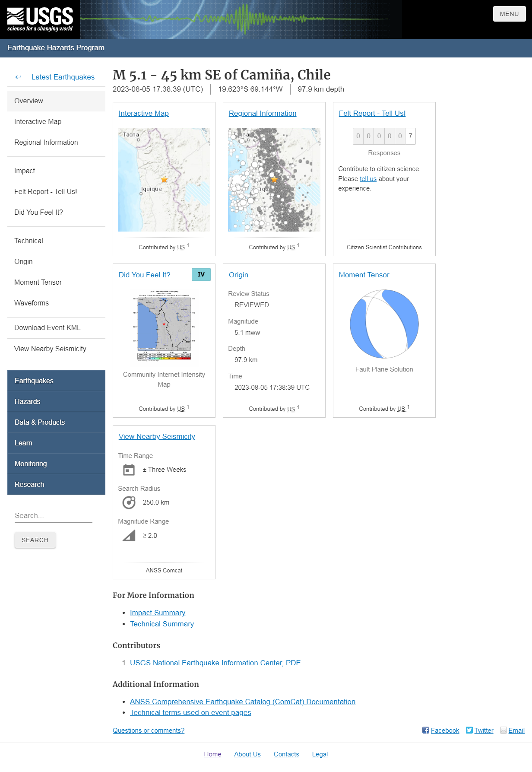Open Origin in the sidebar
Image resolution: width=532 pixels, height=772 pixels.
[56, 261]
